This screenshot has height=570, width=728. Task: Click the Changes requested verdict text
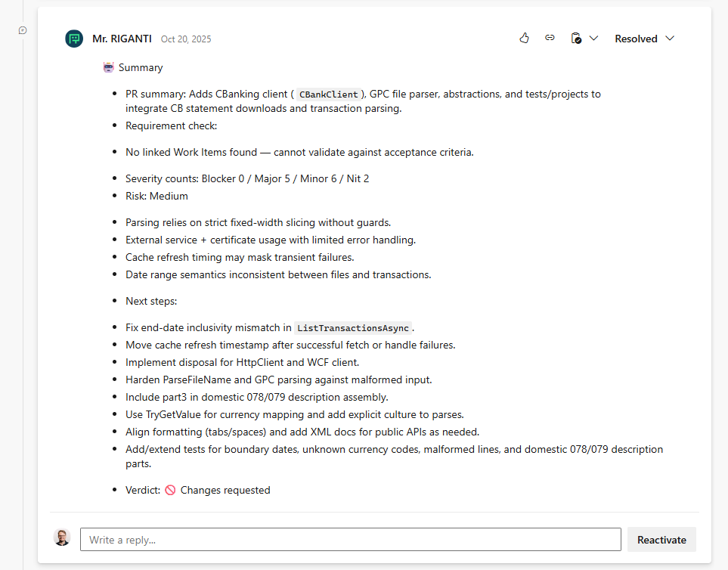pos(225,490)
